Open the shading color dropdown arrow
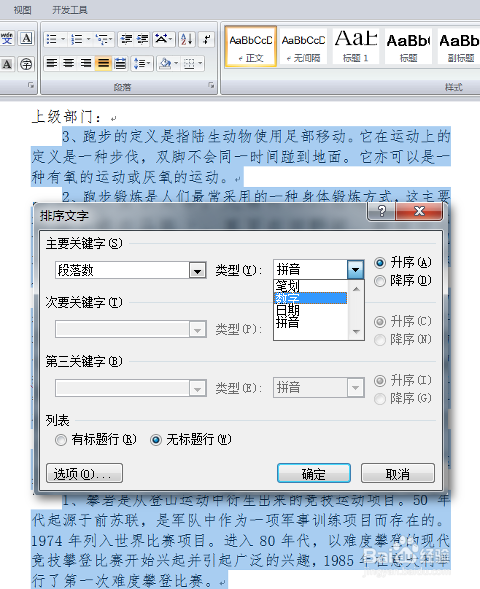The image size is (480, 589). click(176, 63)
